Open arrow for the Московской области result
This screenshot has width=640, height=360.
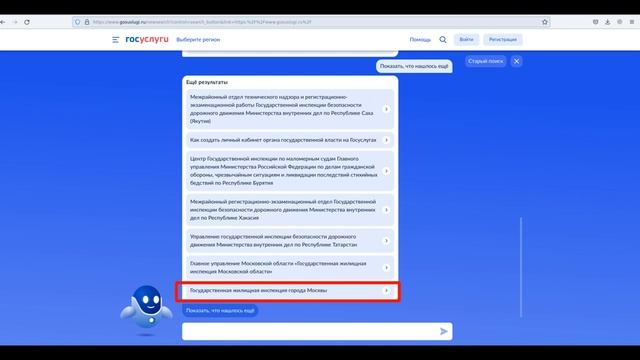point(386,268)
